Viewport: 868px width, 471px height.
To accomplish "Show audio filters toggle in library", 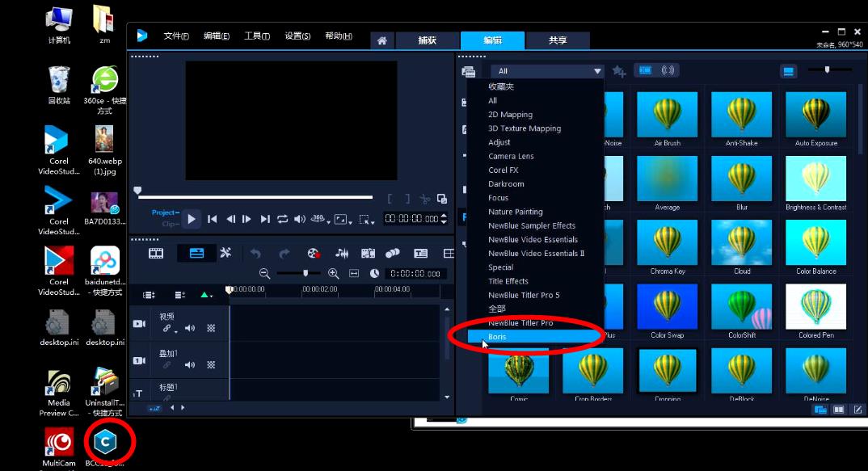I will click(x=668, y=70).
